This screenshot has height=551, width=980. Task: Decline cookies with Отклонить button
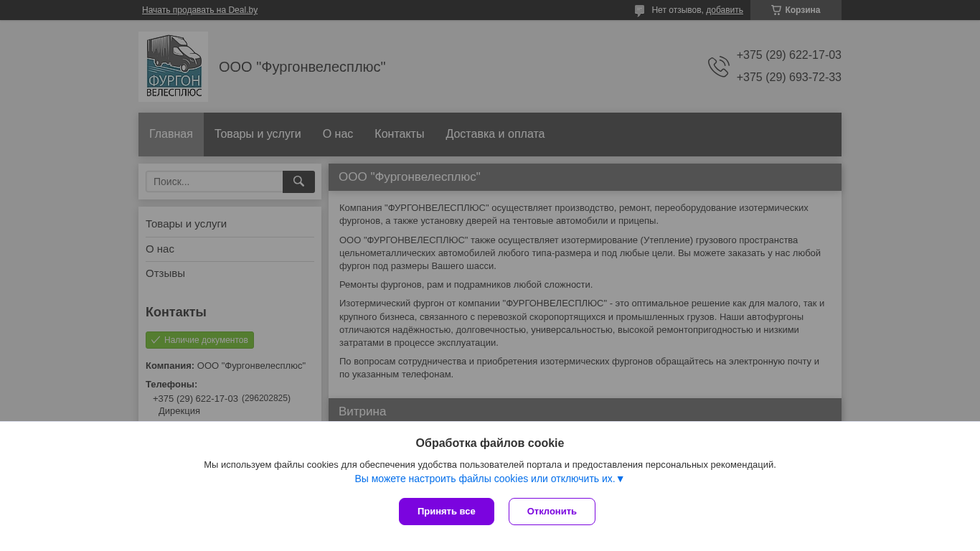(x=552, y=512)
